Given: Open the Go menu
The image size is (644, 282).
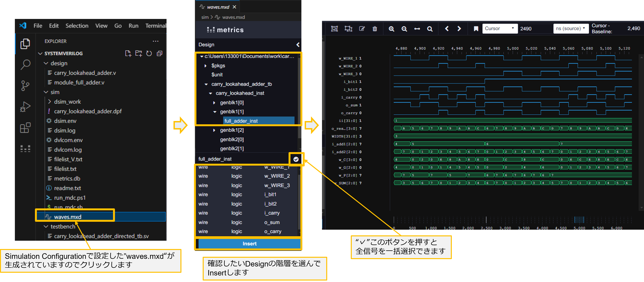Looking at the screenshot, I should pyautogui.click(x=118, y=26).
